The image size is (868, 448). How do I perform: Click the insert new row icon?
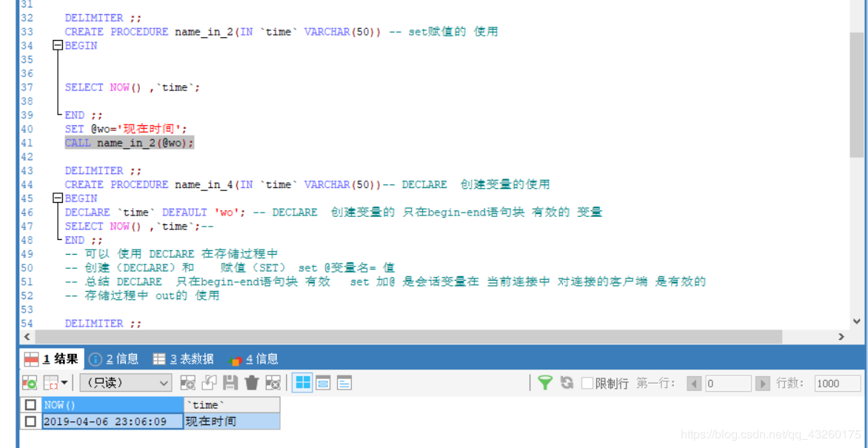(188, 383)
